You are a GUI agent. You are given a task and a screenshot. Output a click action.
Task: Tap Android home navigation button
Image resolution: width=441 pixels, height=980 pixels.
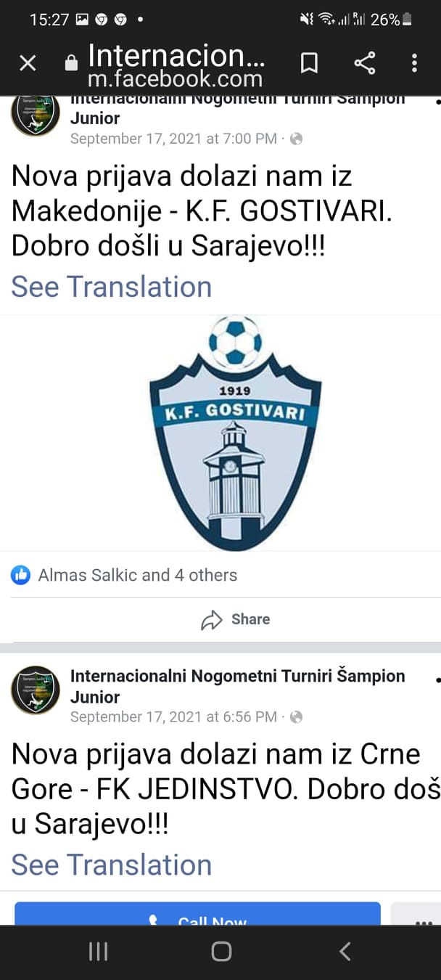pos(221,952)
